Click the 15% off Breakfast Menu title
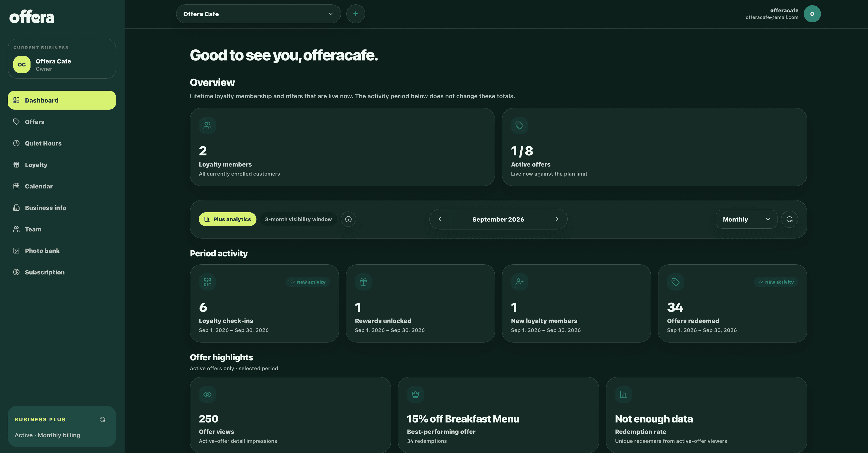 (463, 419)
